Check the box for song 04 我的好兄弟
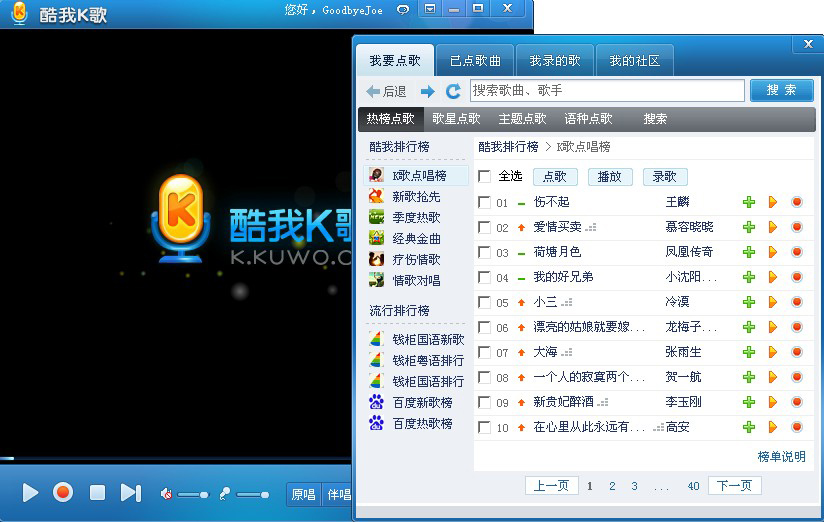Viewport: 824px width, 522px height. [484, 278]
